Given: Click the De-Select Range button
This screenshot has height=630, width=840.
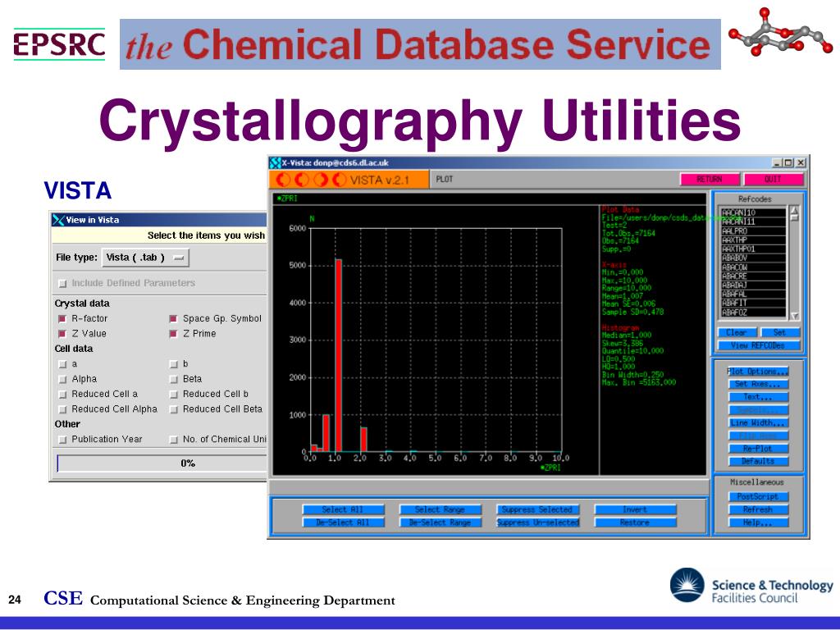Looking at the screenshot, I should click(x=440, y=523).
